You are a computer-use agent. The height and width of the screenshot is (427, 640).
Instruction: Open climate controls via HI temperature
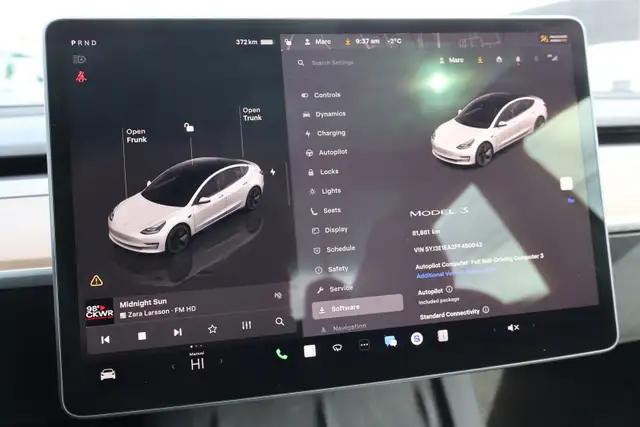coord(197,364)
